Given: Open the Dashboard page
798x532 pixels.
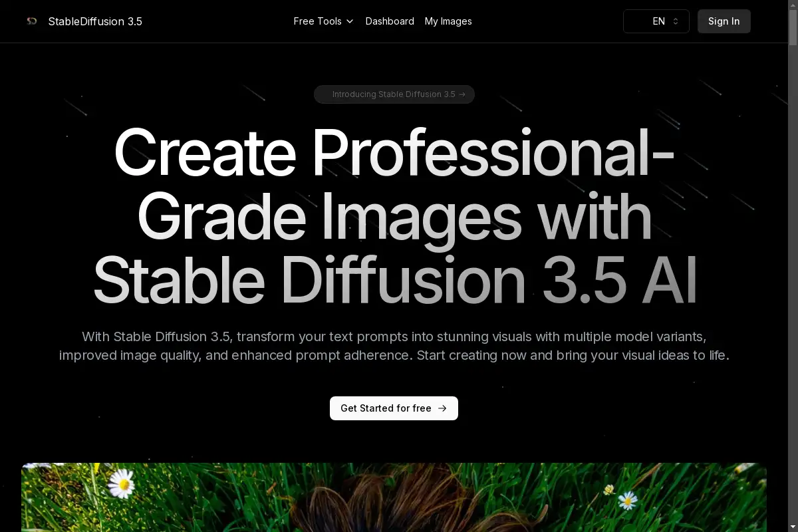Looking at the screenshot, I should (x=390, y=21).
